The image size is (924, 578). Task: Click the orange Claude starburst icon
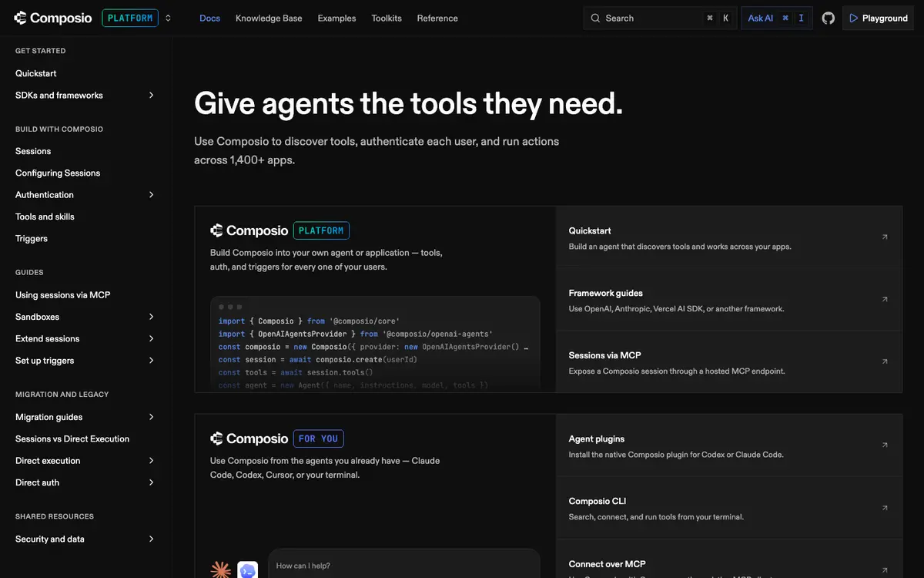(221, 570)
